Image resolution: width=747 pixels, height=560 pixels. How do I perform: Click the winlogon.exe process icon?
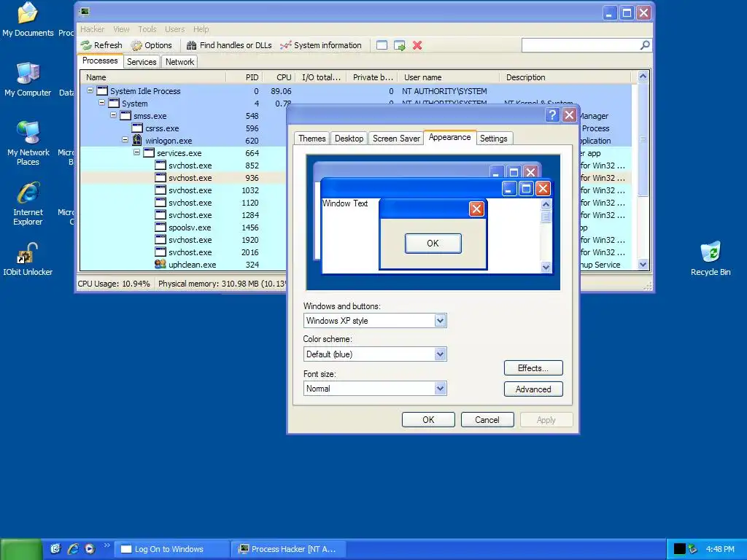pos(137,140)
